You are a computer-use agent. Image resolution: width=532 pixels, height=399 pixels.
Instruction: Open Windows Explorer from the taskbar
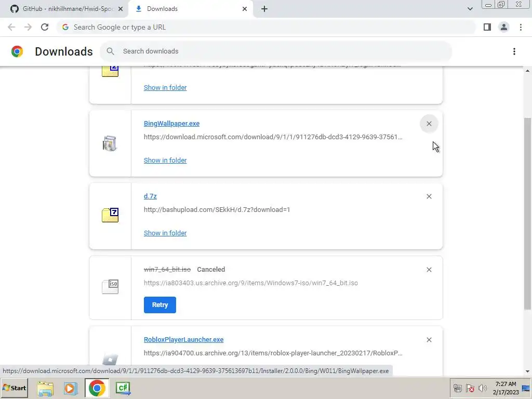coord(45,388)
